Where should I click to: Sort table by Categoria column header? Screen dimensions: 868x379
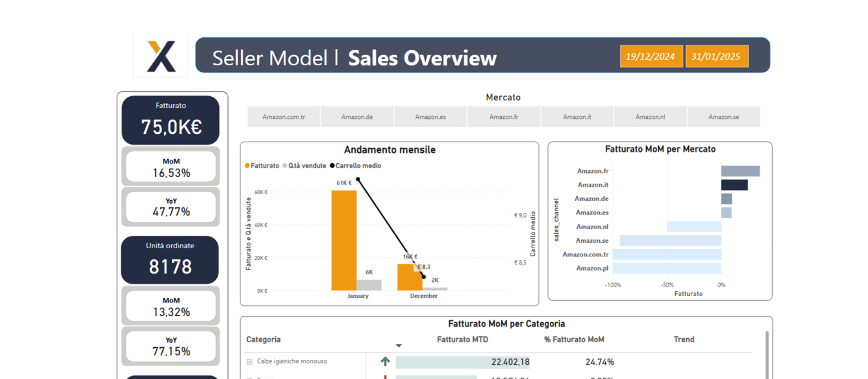tap(263, 339)
